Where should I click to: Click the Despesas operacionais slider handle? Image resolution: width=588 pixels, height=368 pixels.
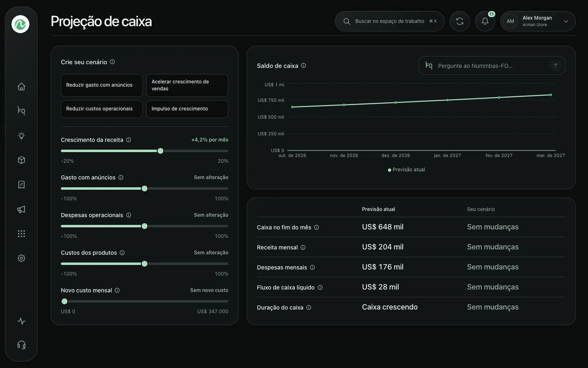pyautogui.click(x=145, y=226)
